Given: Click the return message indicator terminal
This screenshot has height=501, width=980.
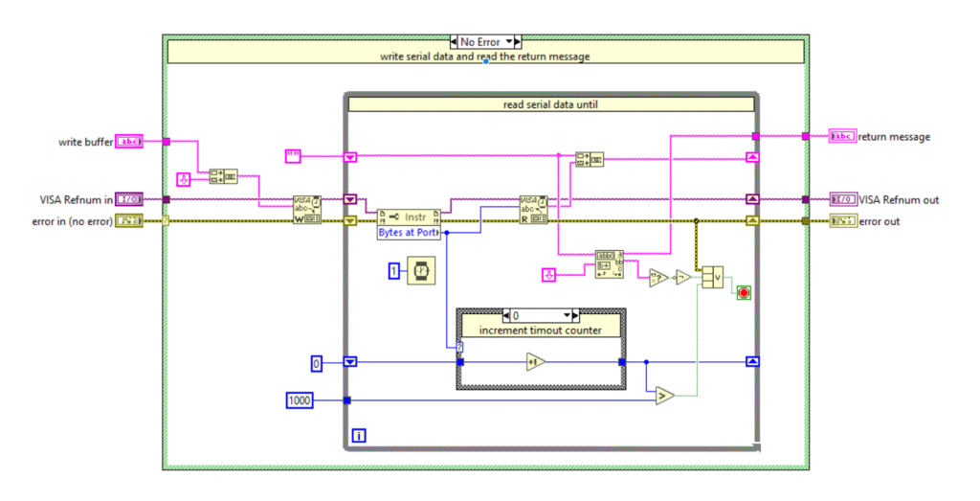Looking at the screenshot, I should [x=842, y=137].
